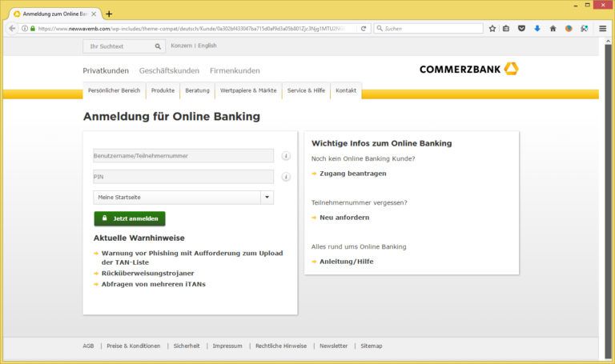615x364 pixels.
Task: Bookmark this page with the star icon
Action: (492, 29)
